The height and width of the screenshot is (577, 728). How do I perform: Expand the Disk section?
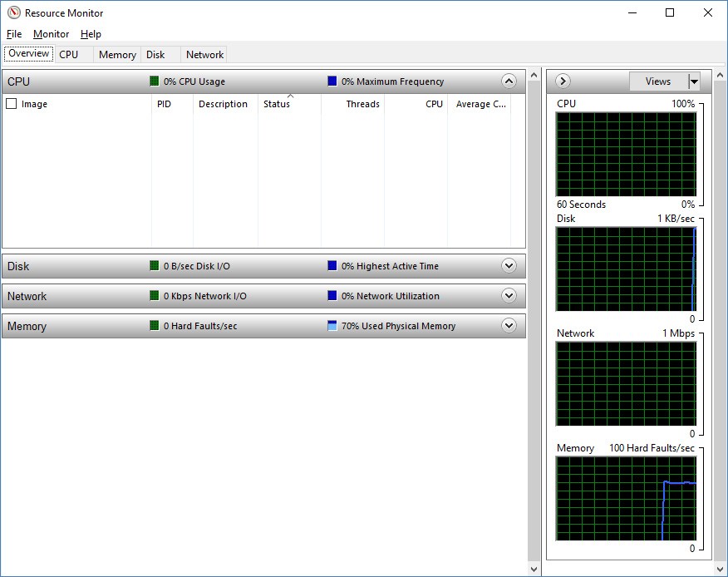(x=509, y=266)
